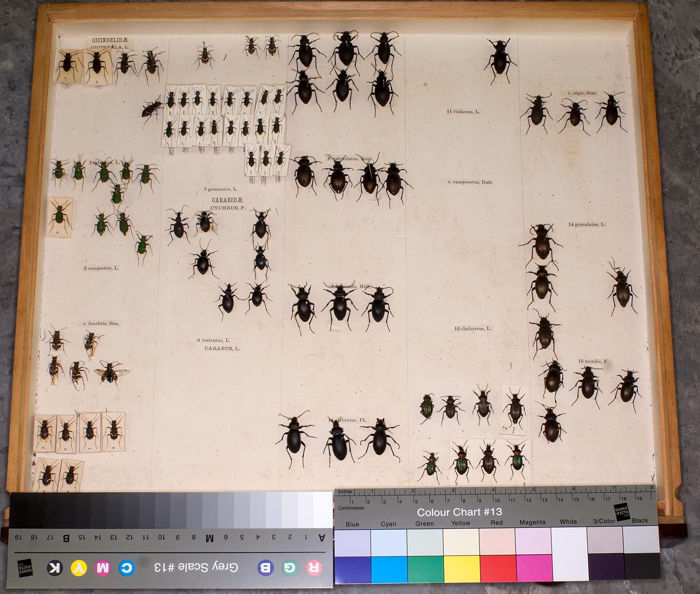Screen dimensions: 700x594
Task: Select the saturated blue swatch
Action: [x=353, y=570]
